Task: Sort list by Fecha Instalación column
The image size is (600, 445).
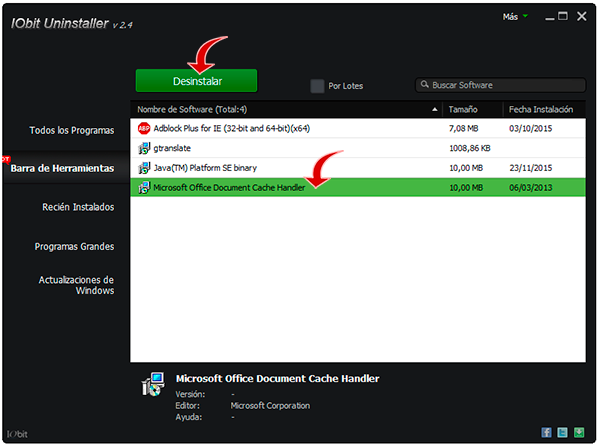Action: click(x=540, y=109)
